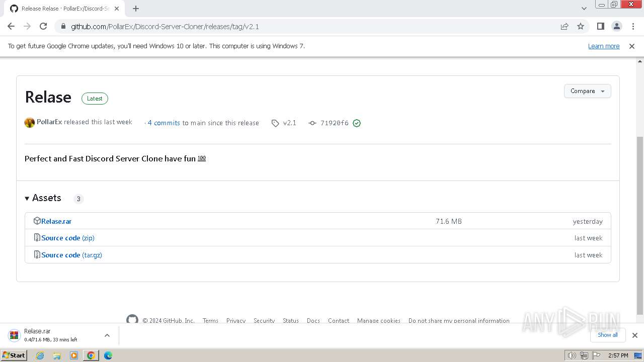The height and width of the screenshot is (362, 644).
Task: Open the volume control in the system tray
Action: (x=572, y=355)
